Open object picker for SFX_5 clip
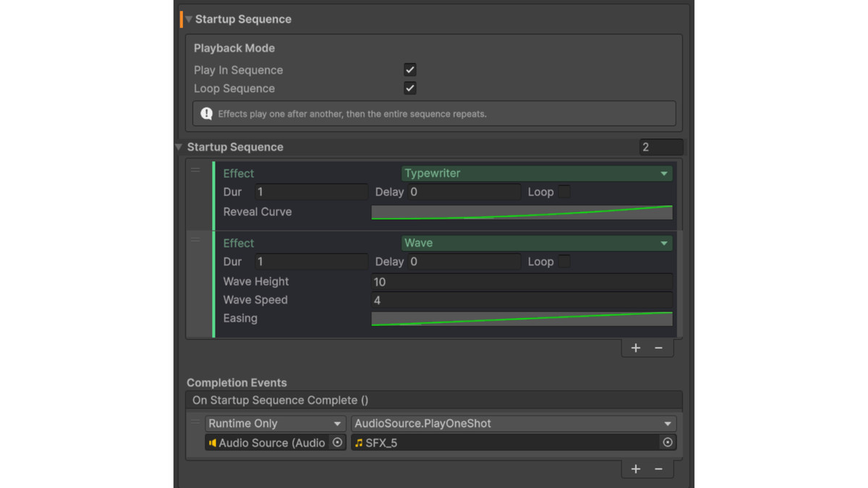The height and width of the screenshot is (488, 868). coord(668,442)
